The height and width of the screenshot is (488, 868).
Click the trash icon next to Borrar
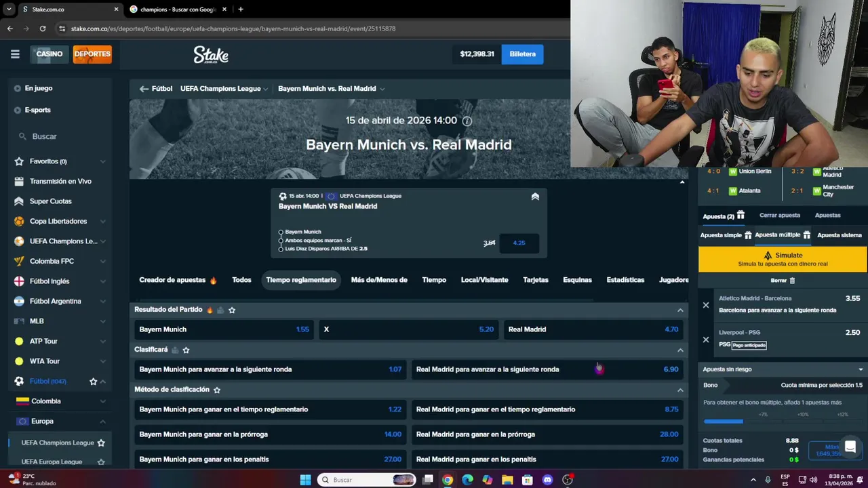click(x=792, y=281)
